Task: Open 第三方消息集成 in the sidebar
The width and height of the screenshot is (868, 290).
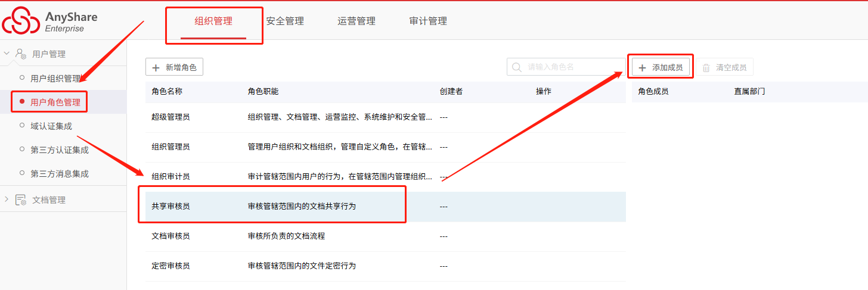Action: [x=60, y=174]
